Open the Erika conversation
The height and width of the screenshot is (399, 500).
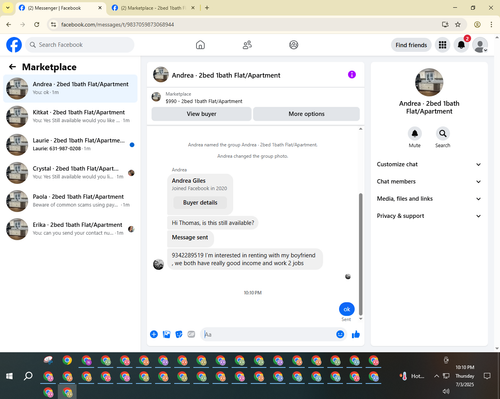coord(70,229)
